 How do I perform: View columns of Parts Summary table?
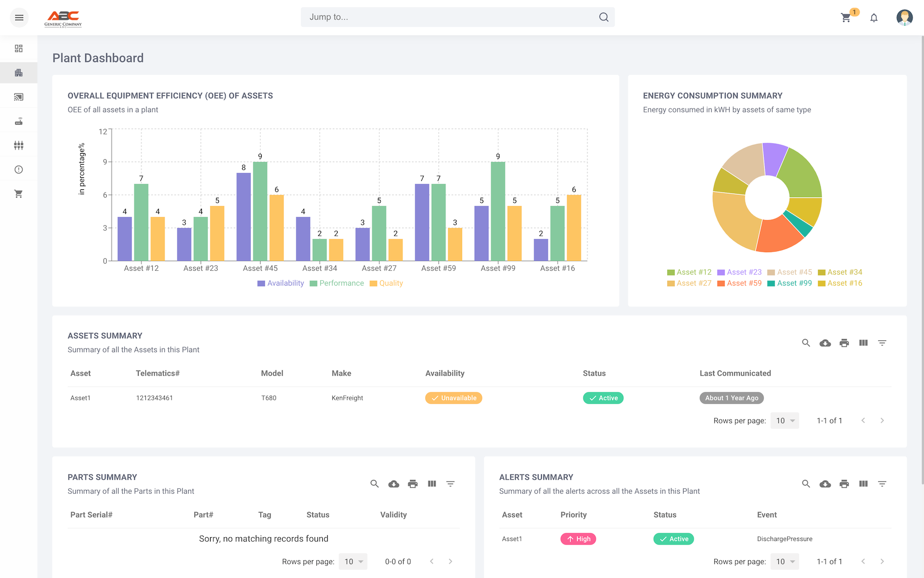coord(432,484)
